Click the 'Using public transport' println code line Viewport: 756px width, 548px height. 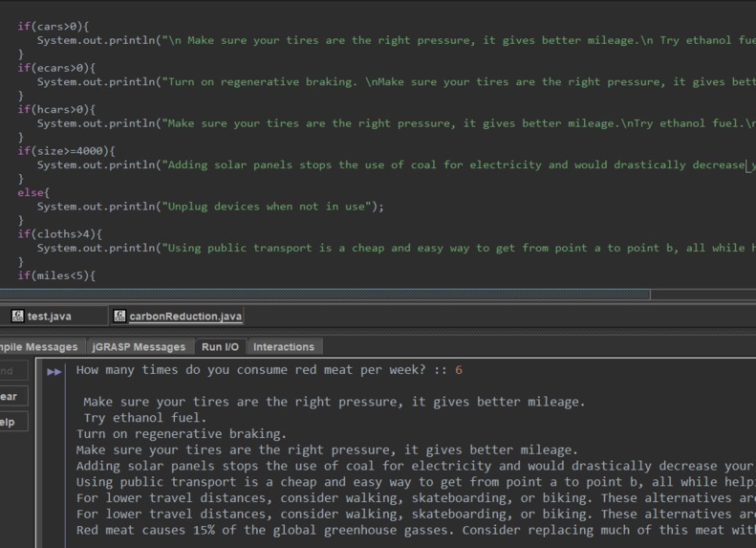[x=397, y=248]
